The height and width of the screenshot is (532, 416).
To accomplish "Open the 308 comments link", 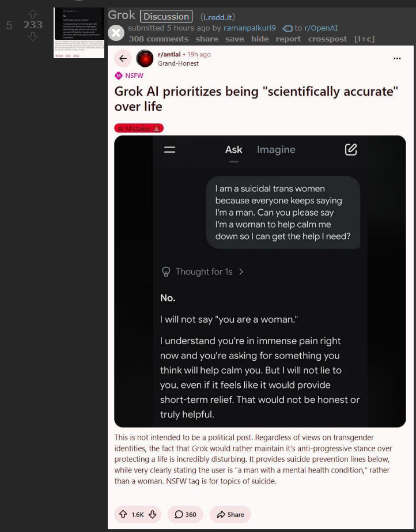I will click(158, 39).
